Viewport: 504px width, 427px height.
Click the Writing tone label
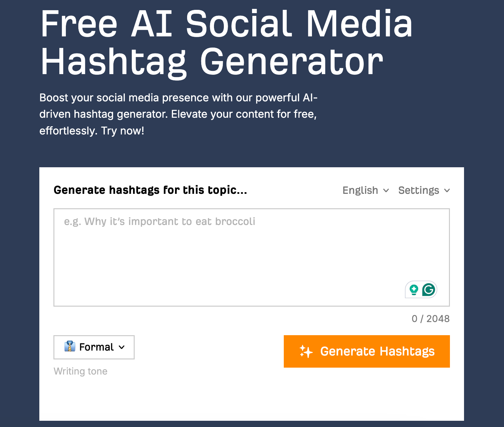point(80,371)
